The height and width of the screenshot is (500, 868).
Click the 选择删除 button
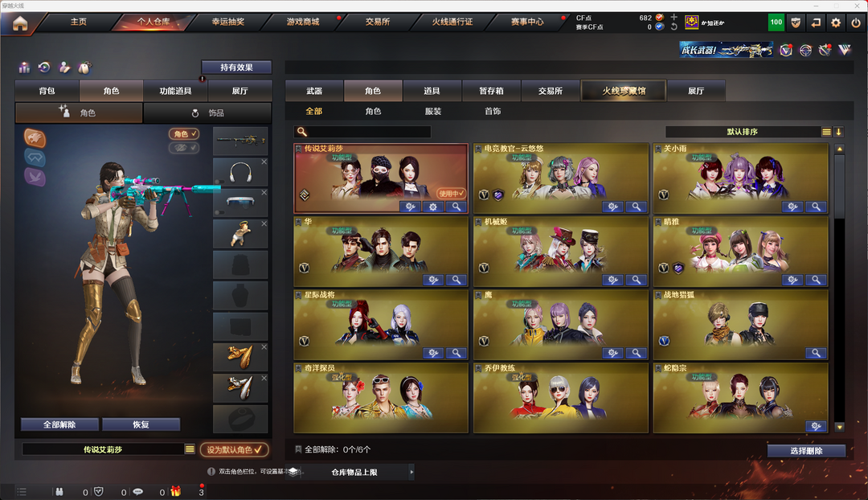point(806,451)
